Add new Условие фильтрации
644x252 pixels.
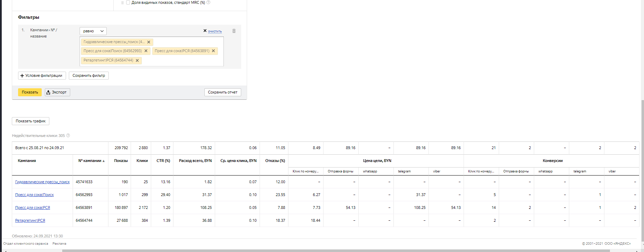[42, 75]
